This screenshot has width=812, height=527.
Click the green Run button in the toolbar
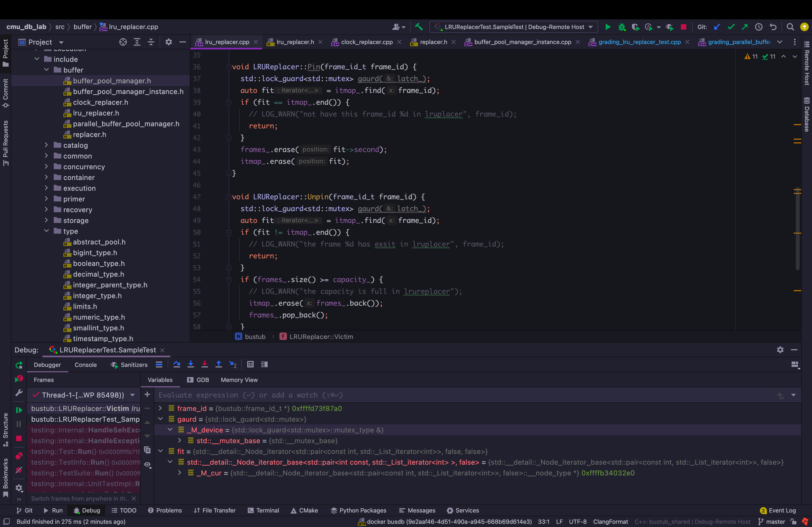[608, 27]
